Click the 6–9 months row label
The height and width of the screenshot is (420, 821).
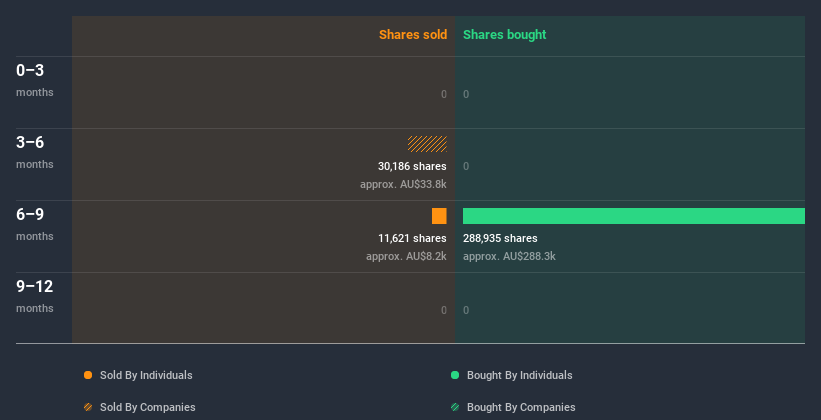pos(35,224)
